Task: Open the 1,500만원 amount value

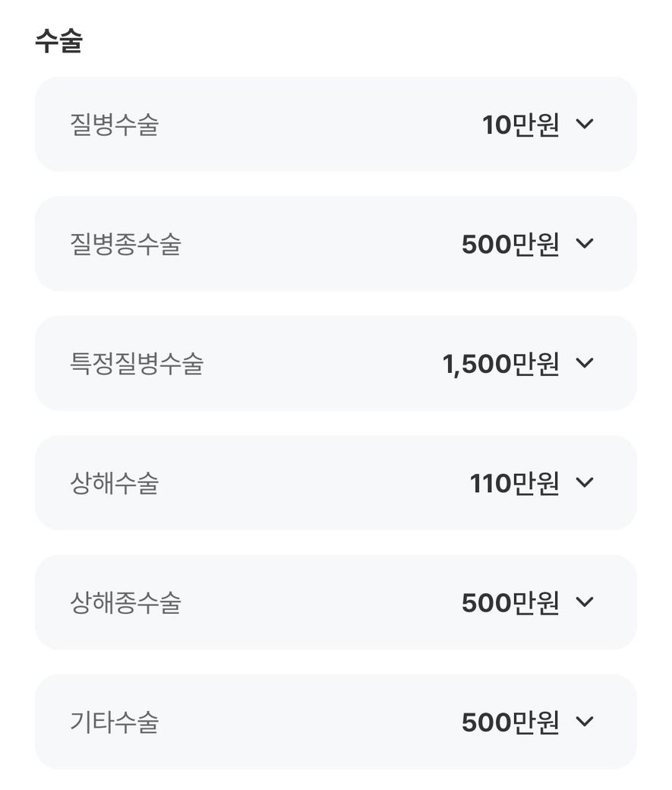Action: point(500,364)
